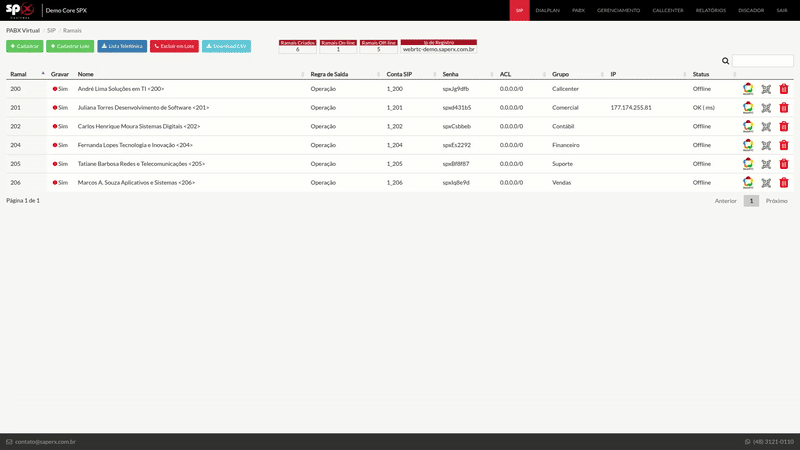Viewport: 800px width, 450px height.
Task: Click the Próximo pagination link
Action: (x=776, y=201)
